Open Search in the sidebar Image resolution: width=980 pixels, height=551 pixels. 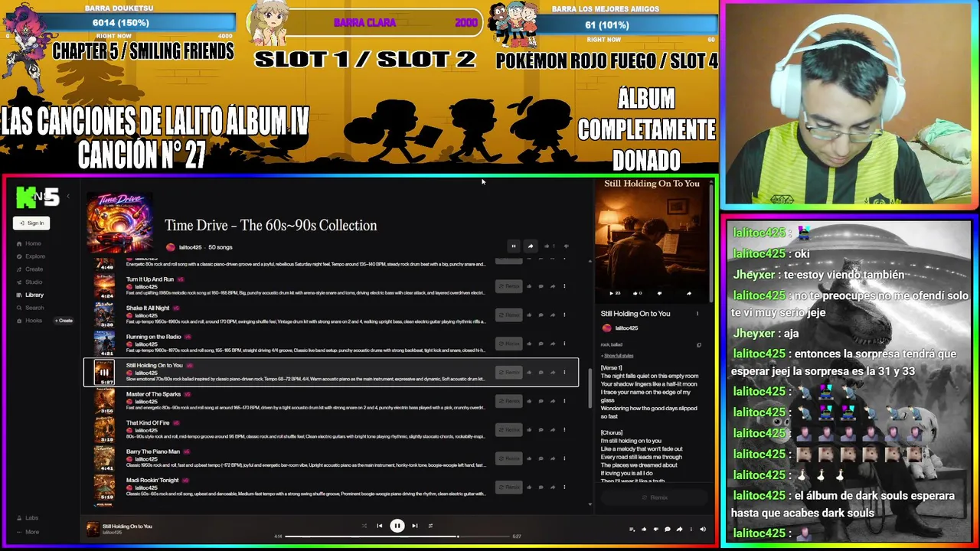(x=30, y=308)
